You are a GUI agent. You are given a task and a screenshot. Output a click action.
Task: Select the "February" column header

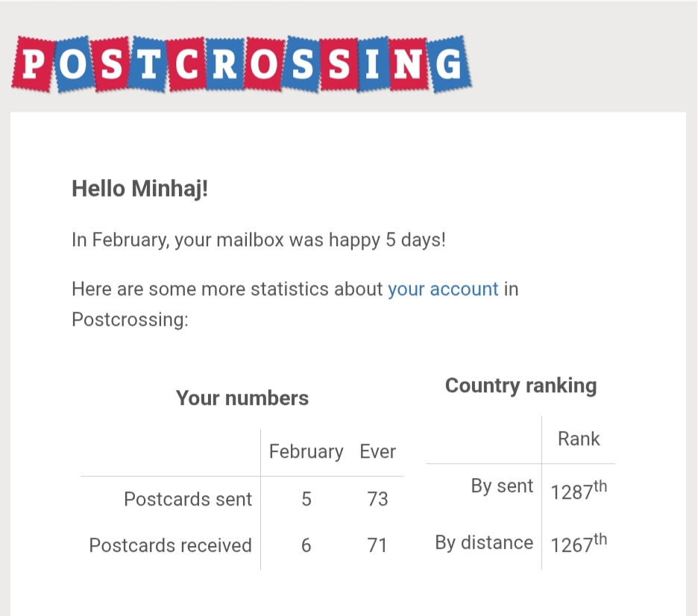click(306, 452)
